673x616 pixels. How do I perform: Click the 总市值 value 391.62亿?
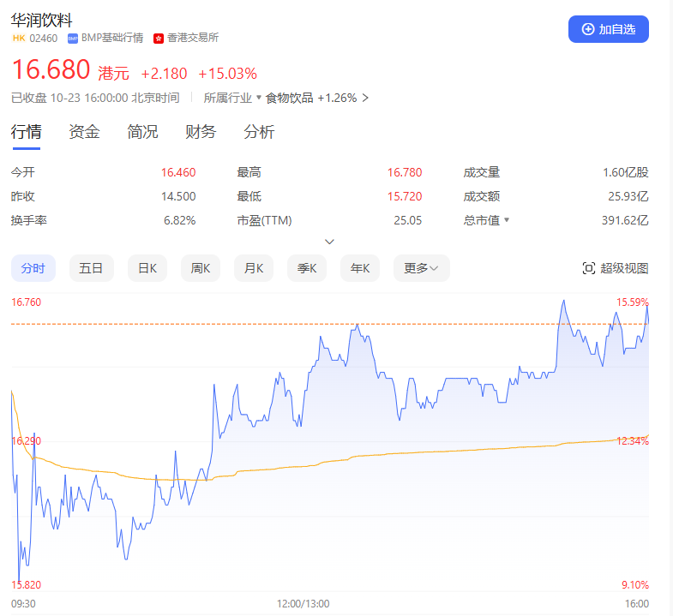pyautogui.click(x=625, y=220)
